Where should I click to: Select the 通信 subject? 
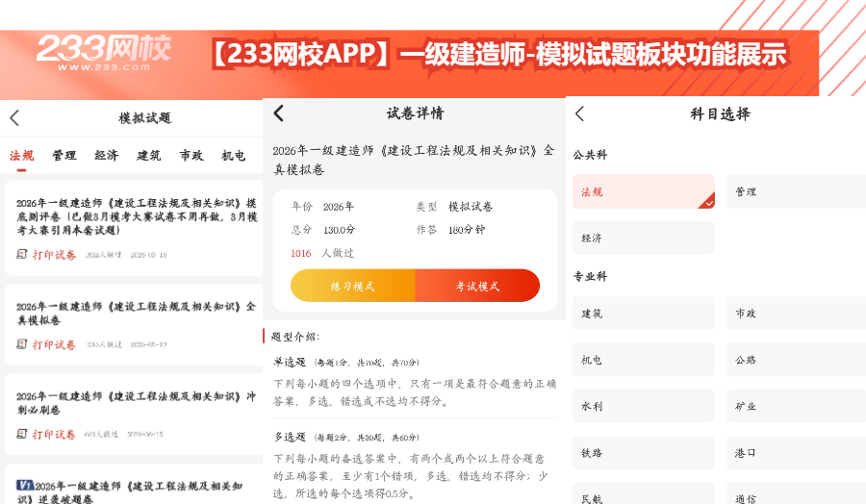click(x=796, y=493)
